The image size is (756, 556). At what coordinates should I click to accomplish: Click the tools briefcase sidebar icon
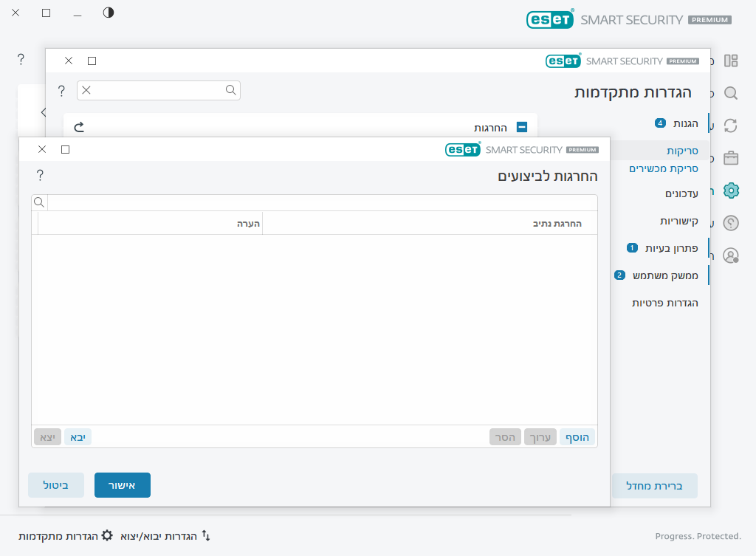coord(731,158)
